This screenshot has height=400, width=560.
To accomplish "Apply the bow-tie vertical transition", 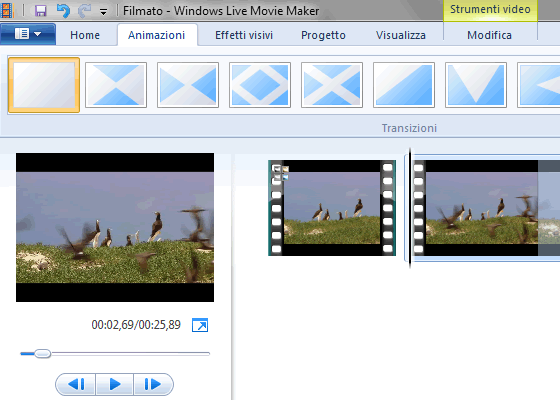I will point(116,85).
